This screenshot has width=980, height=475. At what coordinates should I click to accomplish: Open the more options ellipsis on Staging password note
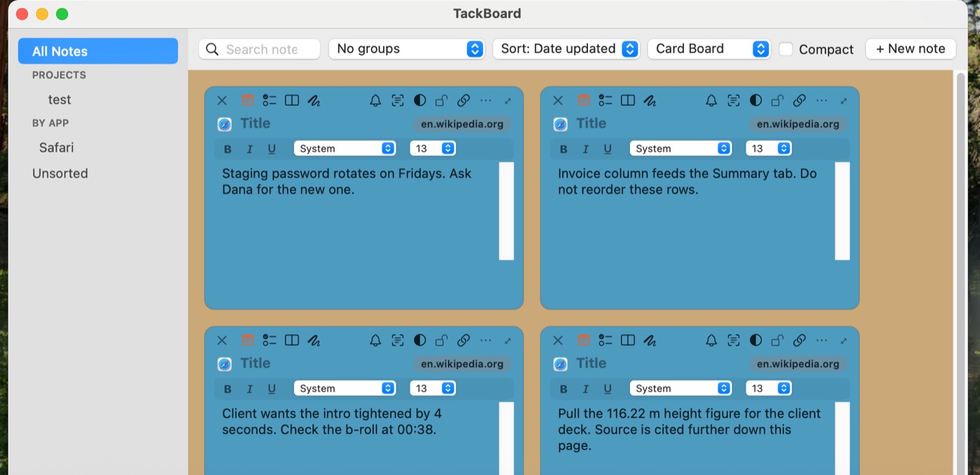486,100
